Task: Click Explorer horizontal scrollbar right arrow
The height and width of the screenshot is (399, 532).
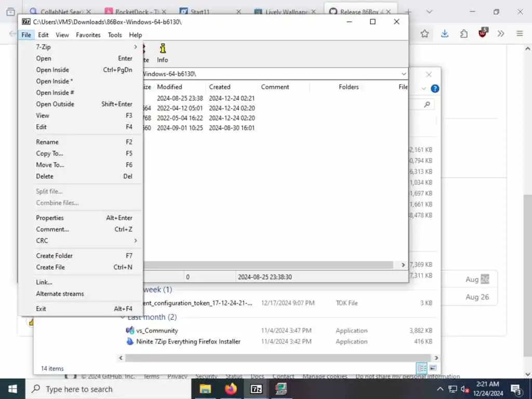Action: (x=436, y=357)
